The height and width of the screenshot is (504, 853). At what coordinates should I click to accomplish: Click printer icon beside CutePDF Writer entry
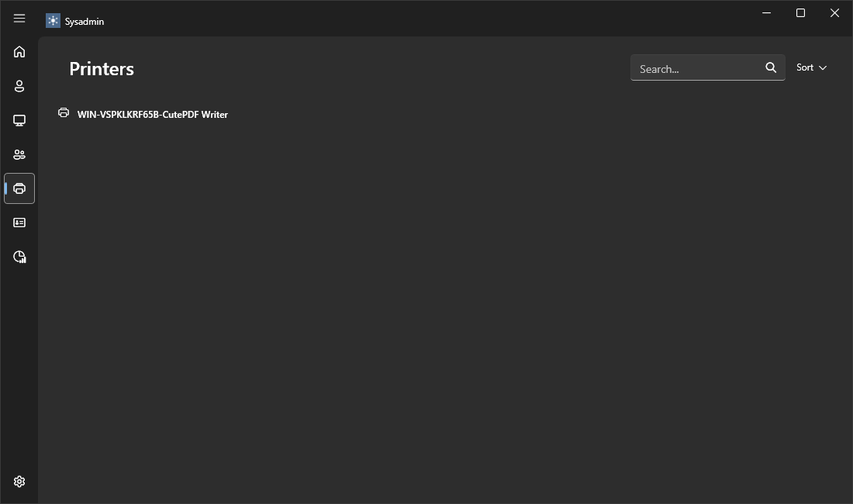[64, 113]
